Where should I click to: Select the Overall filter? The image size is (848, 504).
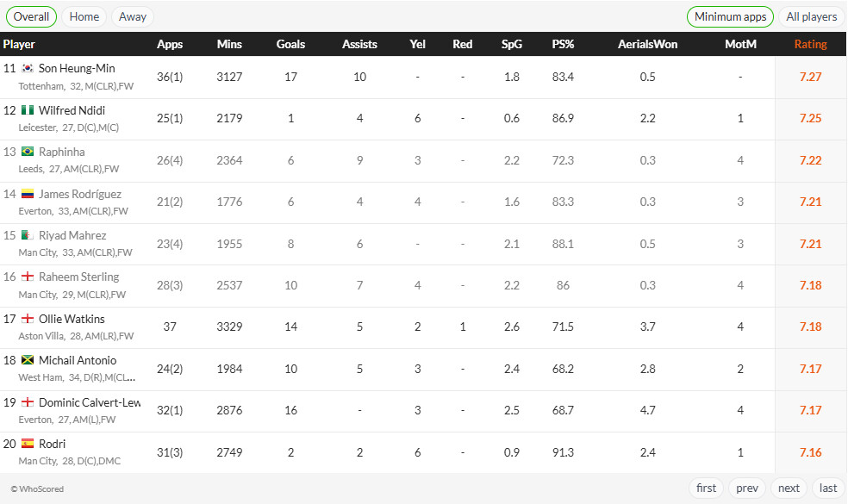[x=31, y=16]
